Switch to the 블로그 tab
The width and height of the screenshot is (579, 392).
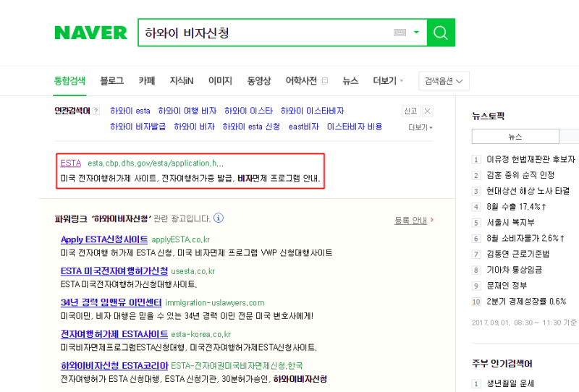[112, 80]
